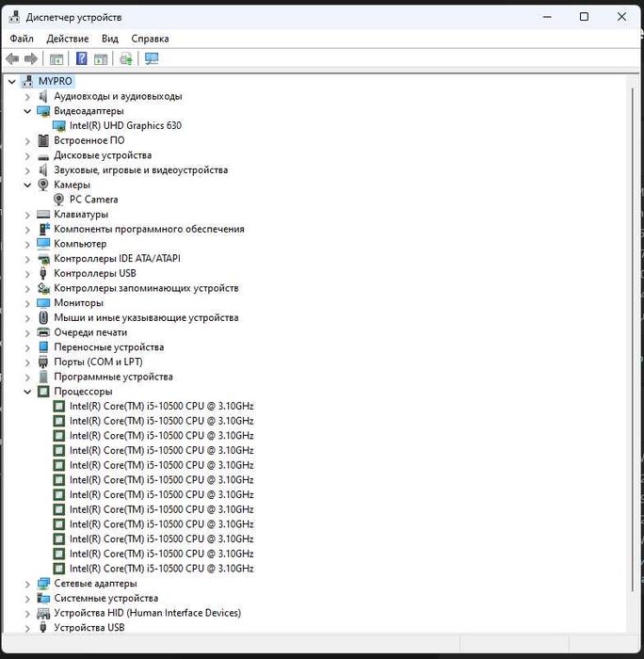Screen dimensions: 644x659
Task: Open the Действие menu
Action: click(67, 39)
